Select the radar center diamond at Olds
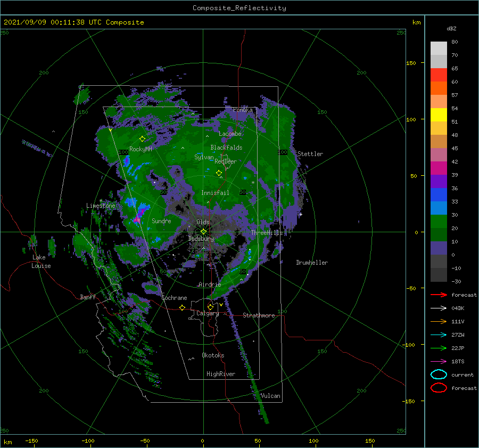The height and width of the screenshot is (448, 479). click(203, 232)
